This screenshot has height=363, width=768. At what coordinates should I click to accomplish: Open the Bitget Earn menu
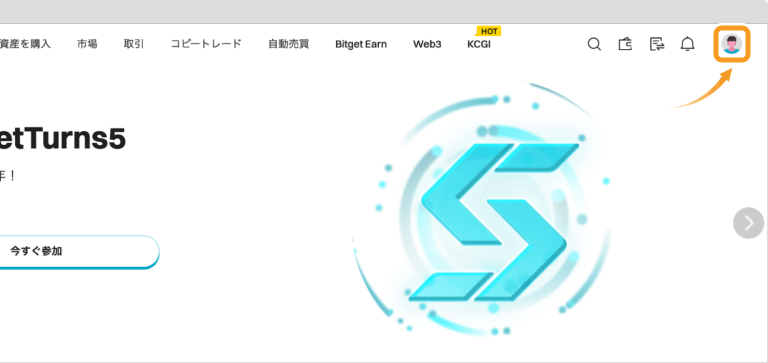361,45
